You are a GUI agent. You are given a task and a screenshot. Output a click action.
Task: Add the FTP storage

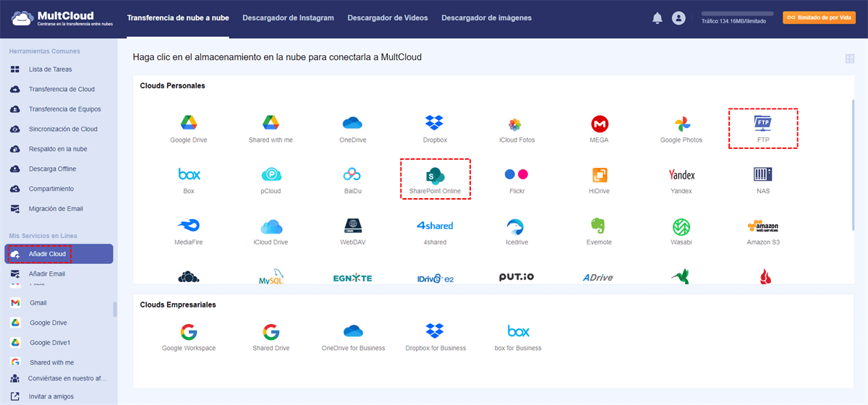763,129
